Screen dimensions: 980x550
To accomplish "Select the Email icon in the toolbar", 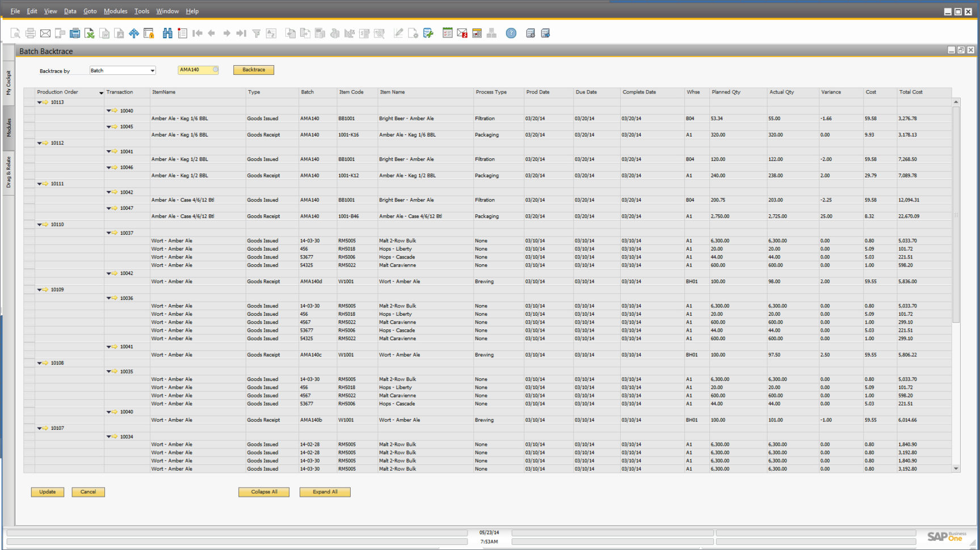I will [x=45, y=33].
